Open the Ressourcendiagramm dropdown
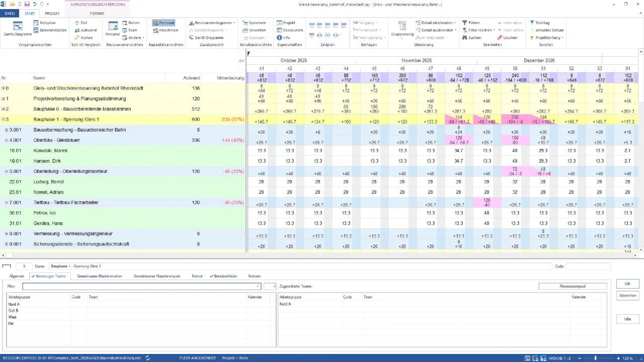The image size is (644, 362). coord(211,23)
